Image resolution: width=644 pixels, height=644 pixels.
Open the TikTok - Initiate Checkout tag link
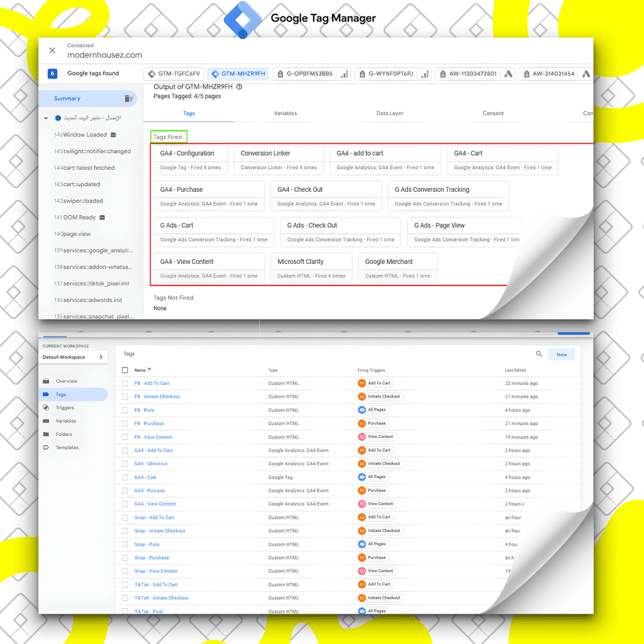point(162,597)
